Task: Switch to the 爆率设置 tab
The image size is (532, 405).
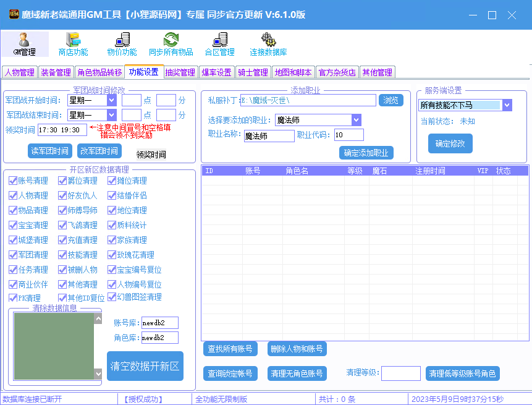Action: [x=216, y=72]
